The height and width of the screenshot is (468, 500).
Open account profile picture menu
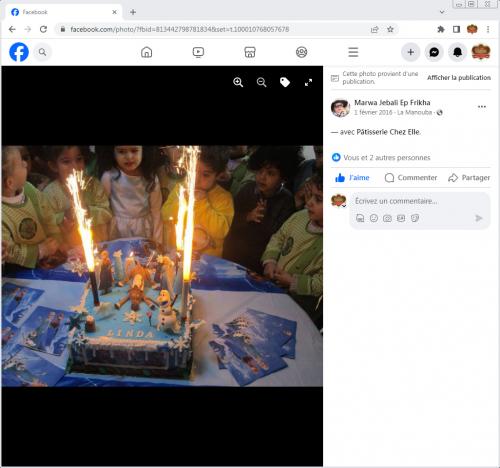[x=481, y=52]
